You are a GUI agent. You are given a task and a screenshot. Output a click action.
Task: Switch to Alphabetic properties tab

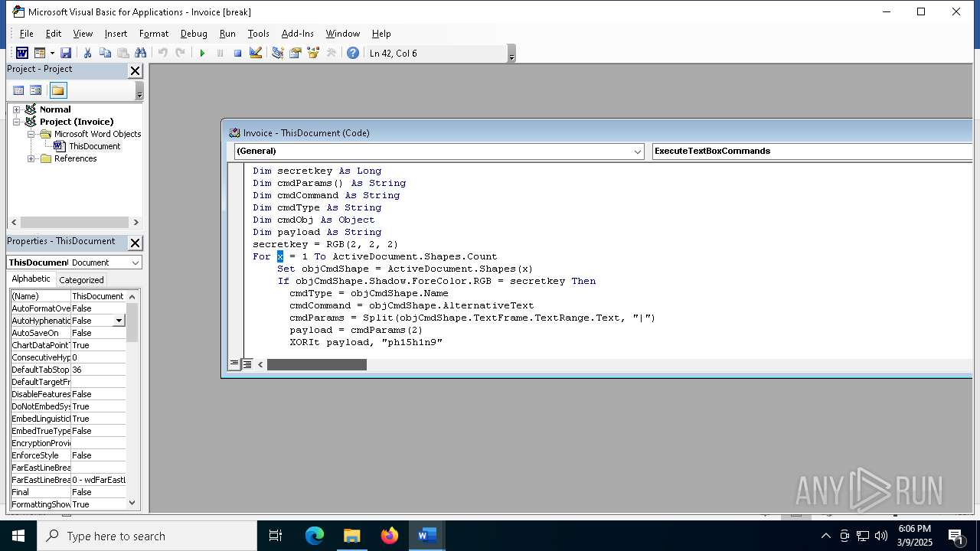31,279
